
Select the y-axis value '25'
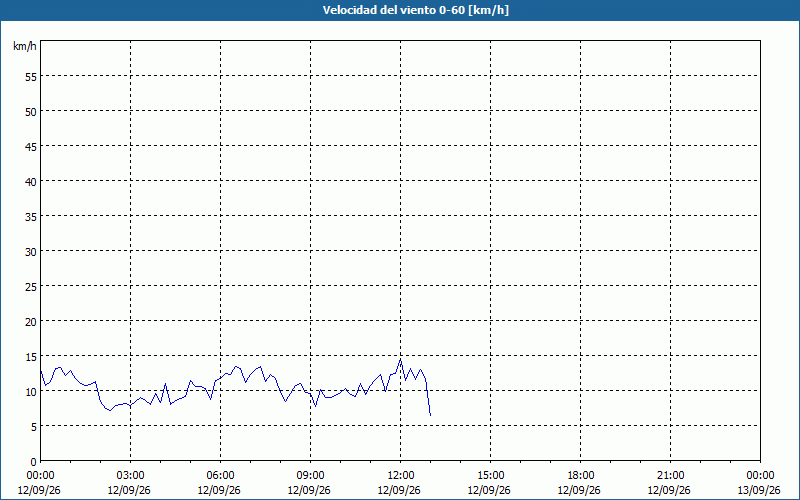31,287
